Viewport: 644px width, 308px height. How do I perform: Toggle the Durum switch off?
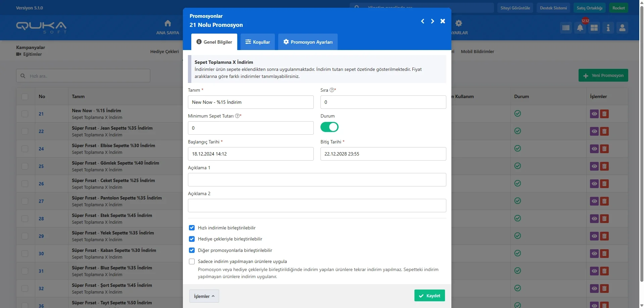tap(329, 127)
